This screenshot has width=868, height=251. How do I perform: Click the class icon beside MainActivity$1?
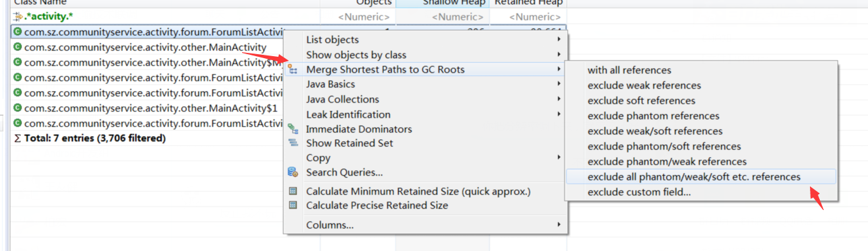18,108
